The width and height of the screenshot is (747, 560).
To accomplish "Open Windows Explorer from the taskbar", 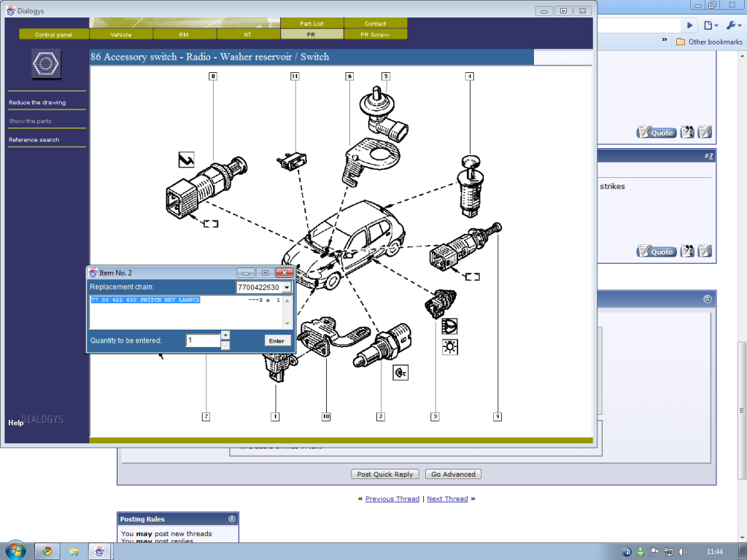I will coord(73,551).
